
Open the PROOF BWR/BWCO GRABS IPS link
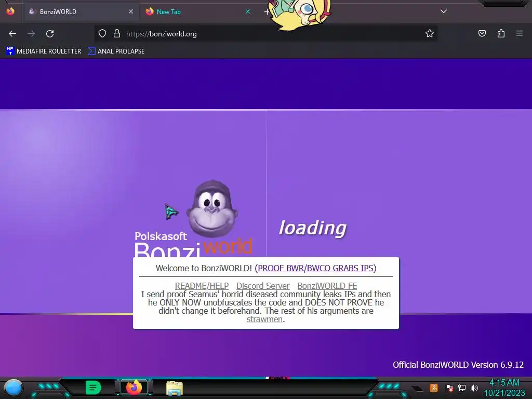tap(315, 268)
